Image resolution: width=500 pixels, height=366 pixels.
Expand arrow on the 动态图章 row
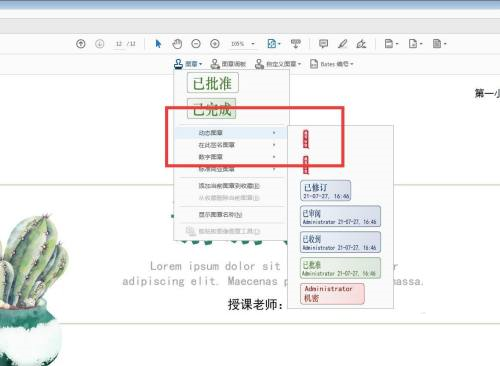tap(274, 133)
